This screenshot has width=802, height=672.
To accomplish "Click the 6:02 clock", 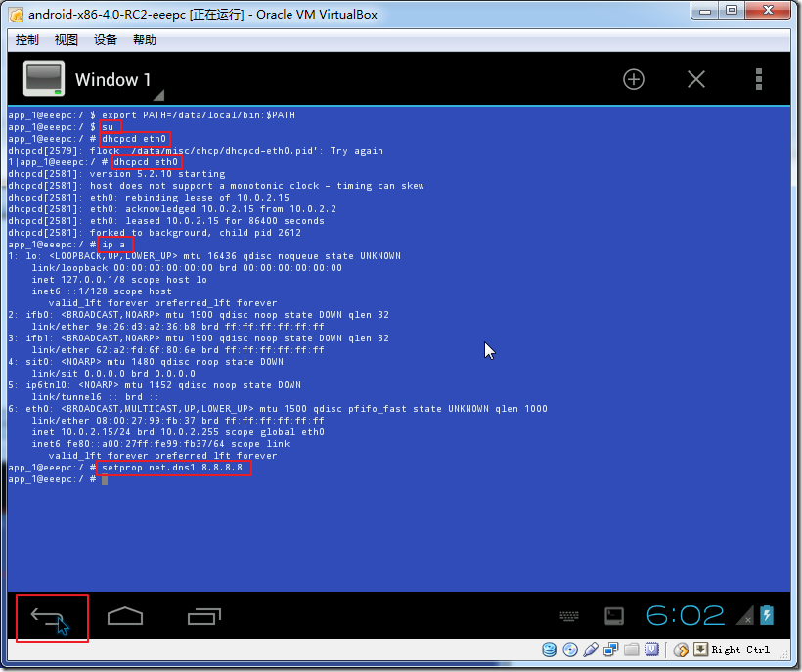I will [686, 615].
